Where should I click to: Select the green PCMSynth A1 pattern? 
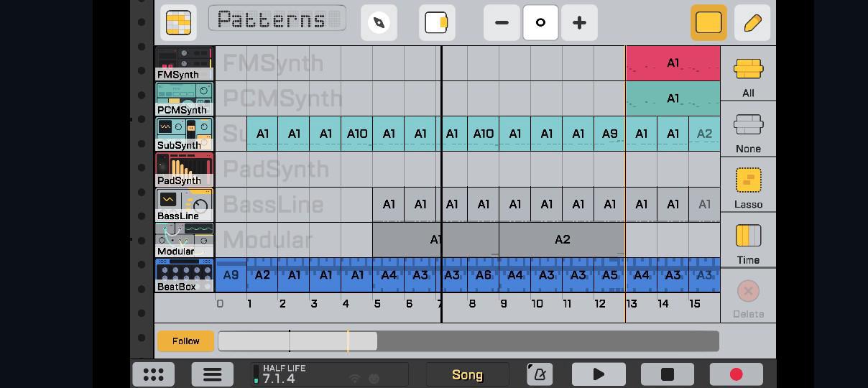[673, 98]
